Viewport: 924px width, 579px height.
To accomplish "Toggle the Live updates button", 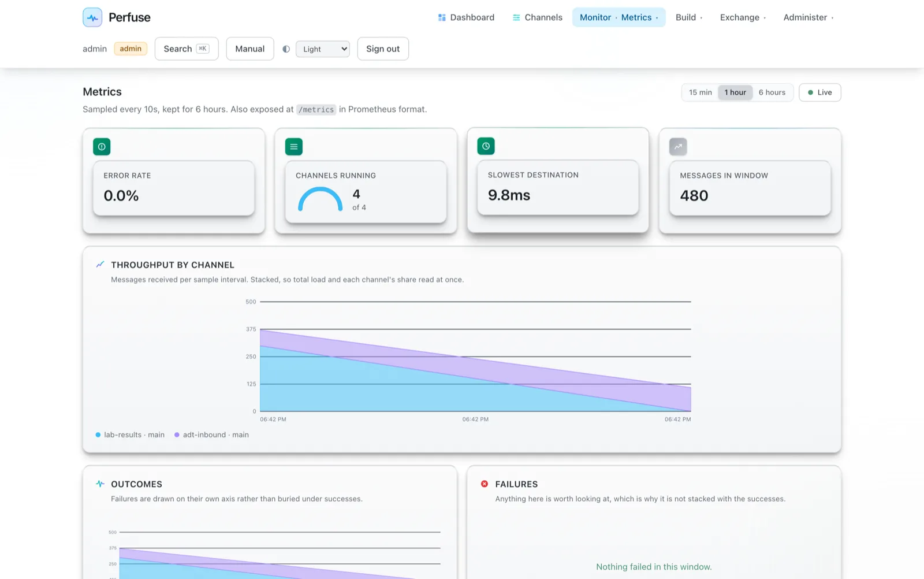I will 820,92.
